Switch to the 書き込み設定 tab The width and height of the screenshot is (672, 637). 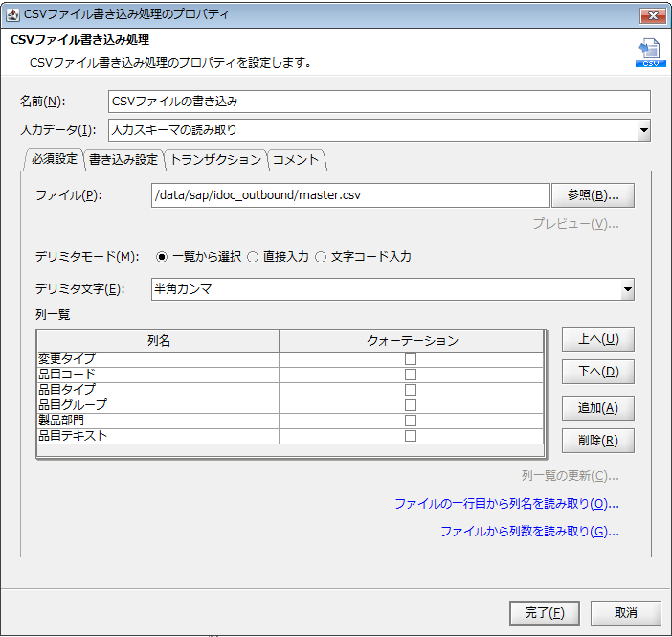123,160
